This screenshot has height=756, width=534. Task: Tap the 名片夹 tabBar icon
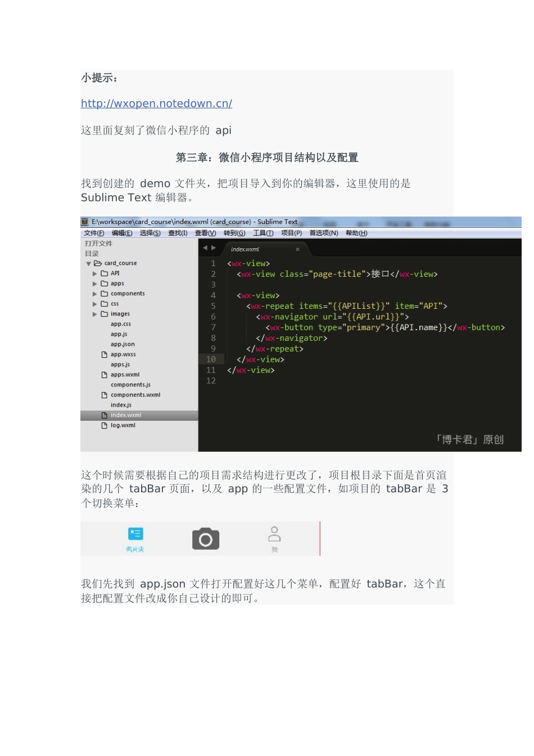(x=135, y=534)
